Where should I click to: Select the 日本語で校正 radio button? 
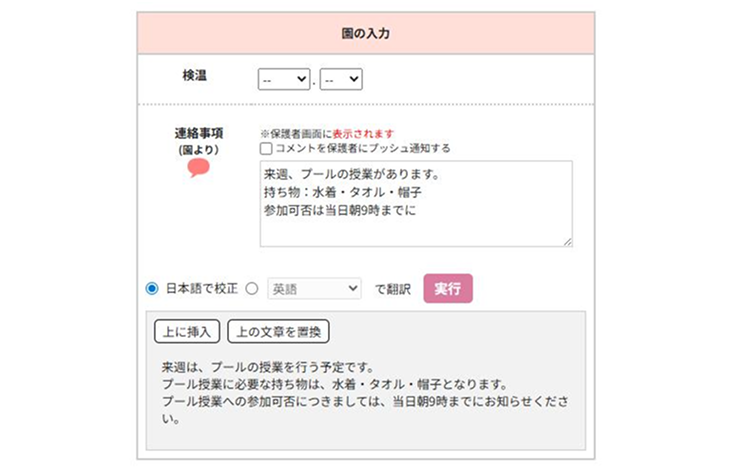tap(152, 288)
